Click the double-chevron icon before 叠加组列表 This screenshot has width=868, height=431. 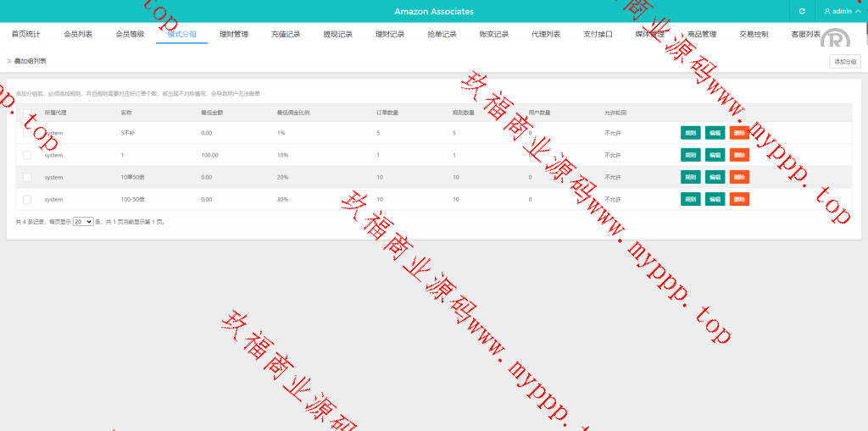pyautogui.click(x=9, y=61)
